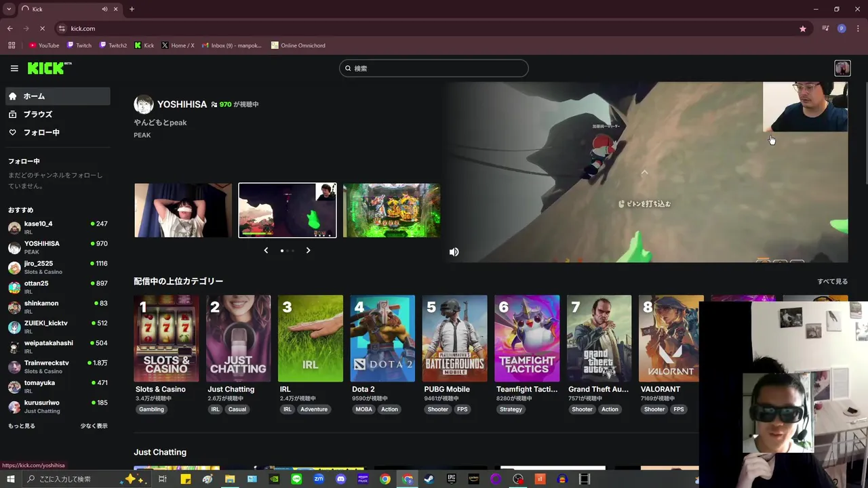Click the Strategy tag under Teamfight Tactics
Screen dimensions: 868x488
point(511,409)
